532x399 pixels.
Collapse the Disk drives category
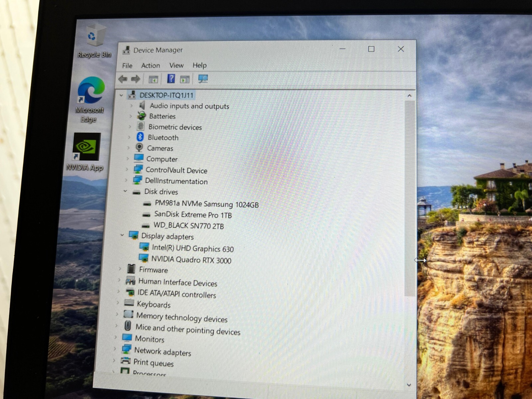pos(125,191)
